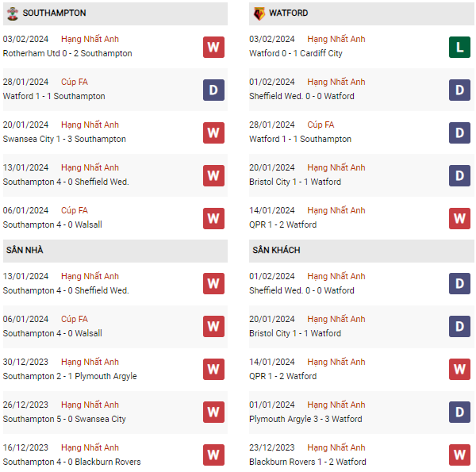Screen dimensions: 476x472
Task: Open Southampton 4-0 Blackburn Rovers match row
Action: (72, 462)
